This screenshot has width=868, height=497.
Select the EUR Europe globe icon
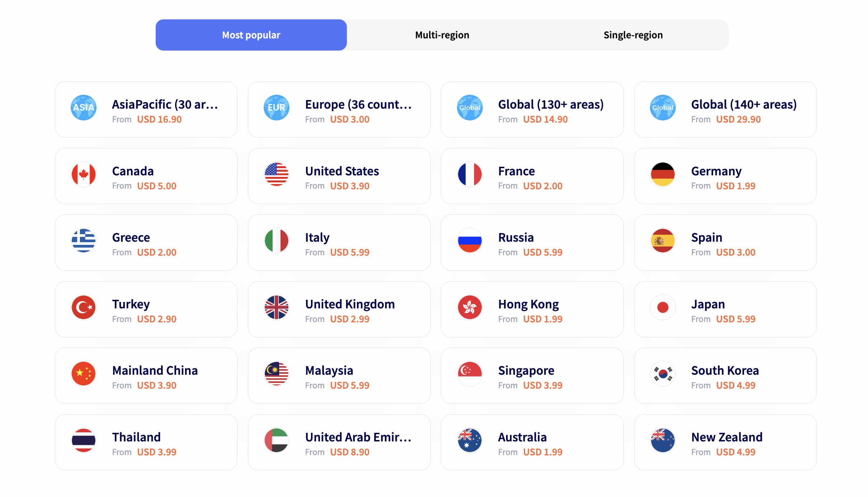click(x=277, y=108)
